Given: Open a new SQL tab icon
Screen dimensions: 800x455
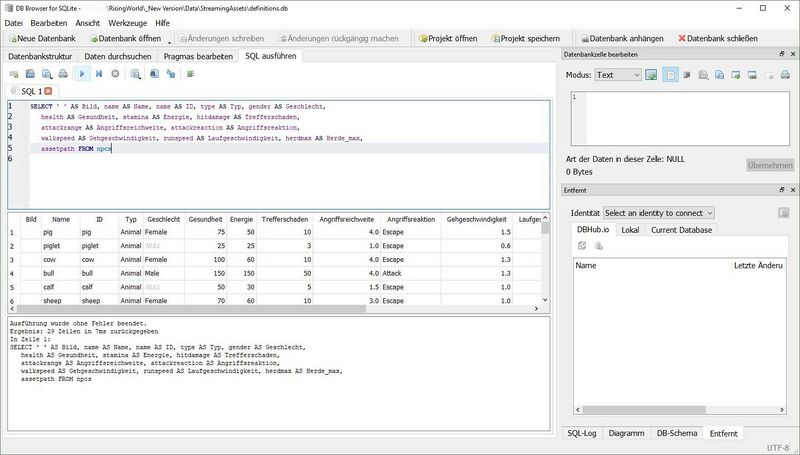Looking at the screenshot, I should [14, 74].
